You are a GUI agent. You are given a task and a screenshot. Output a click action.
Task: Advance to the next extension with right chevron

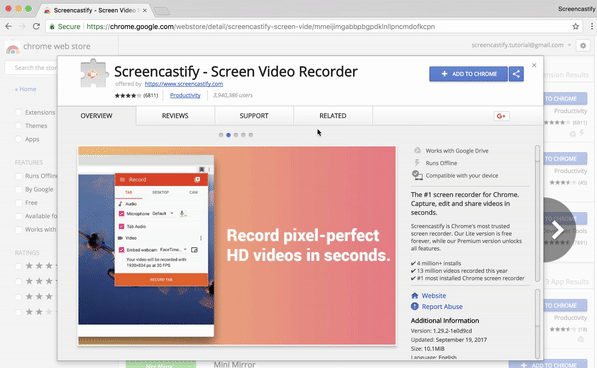pyautogui.click(x=558, y=229)
